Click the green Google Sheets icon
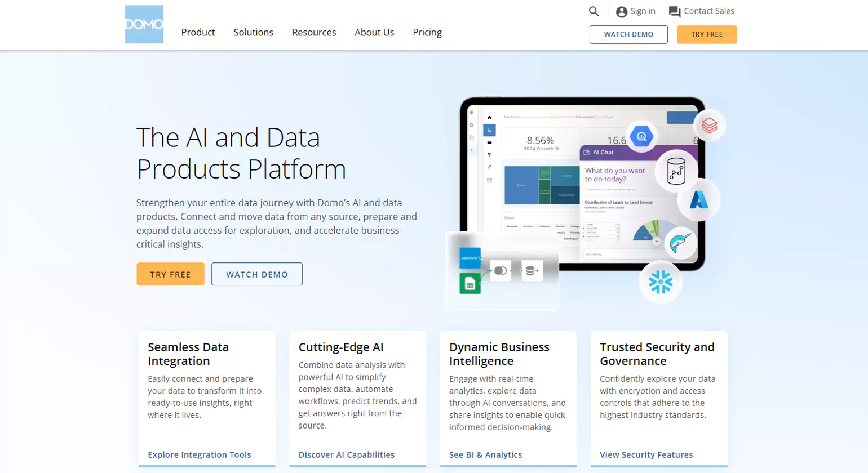This screenshot has height=473, width=868. (x=470, y=284)
